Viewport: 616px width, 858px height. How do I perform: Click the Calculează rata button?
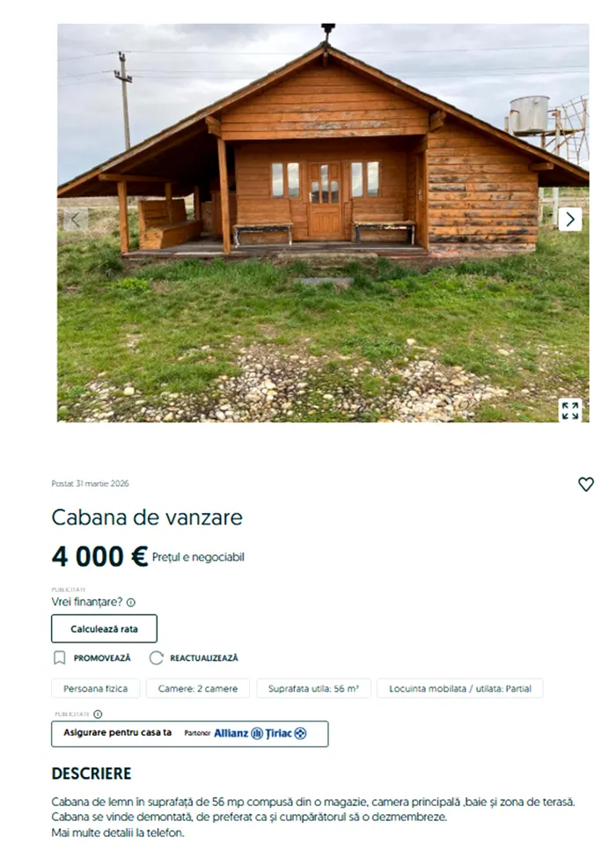tap(104, 628)
